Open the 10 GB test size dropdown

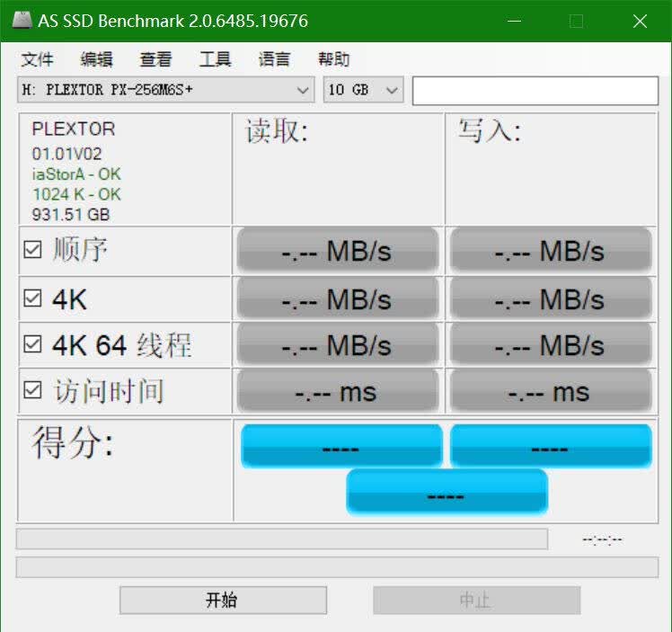click(363, 90)
